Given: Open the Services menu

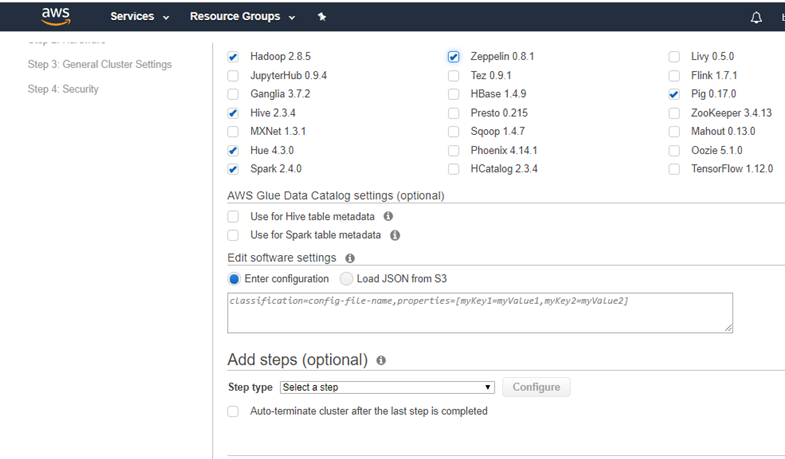Looking at the screenshot, I should [x=140, y=17].
